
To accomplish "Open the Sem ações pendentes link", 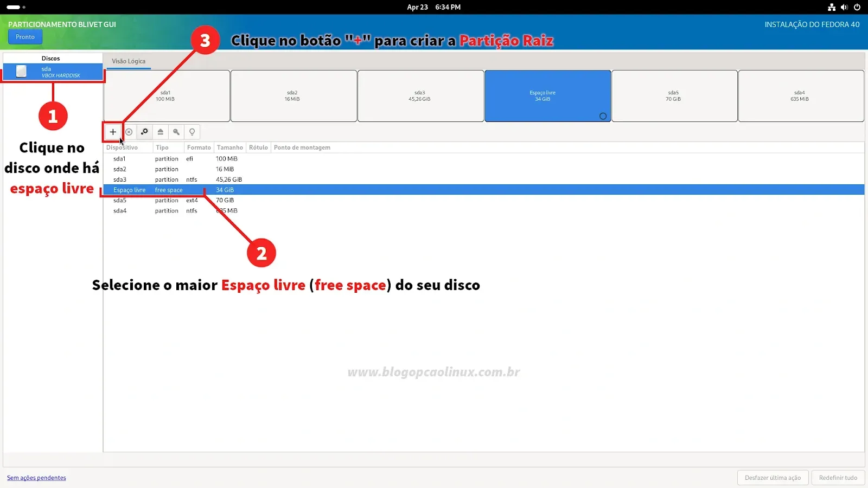I will tap(36, 478).
